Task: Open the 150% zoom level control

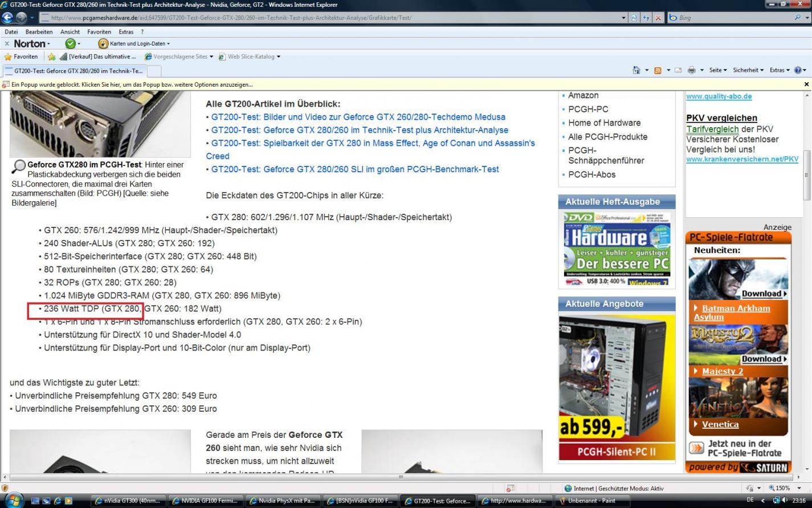Action: pyautogui.click(x=784, y=489)
